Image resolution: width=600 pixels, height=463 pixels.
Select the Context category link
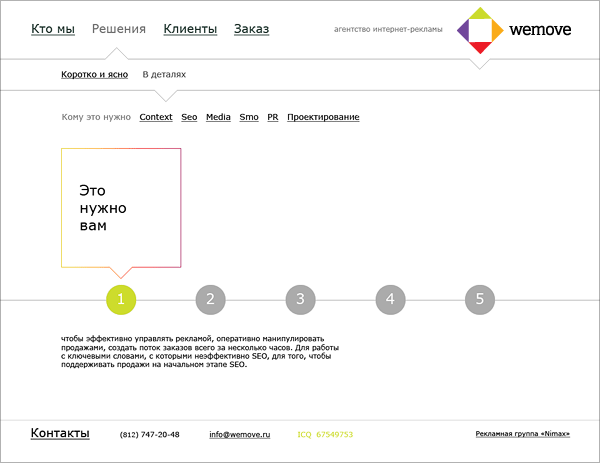pyautogui.click(x=156, y=118)
